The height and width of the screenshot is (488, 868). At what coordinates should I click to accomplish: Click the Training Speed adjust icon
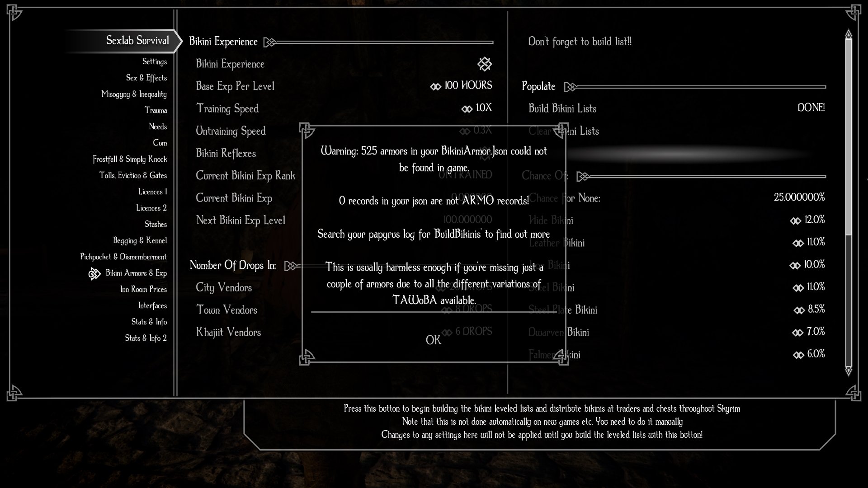[x=466, y=108]
